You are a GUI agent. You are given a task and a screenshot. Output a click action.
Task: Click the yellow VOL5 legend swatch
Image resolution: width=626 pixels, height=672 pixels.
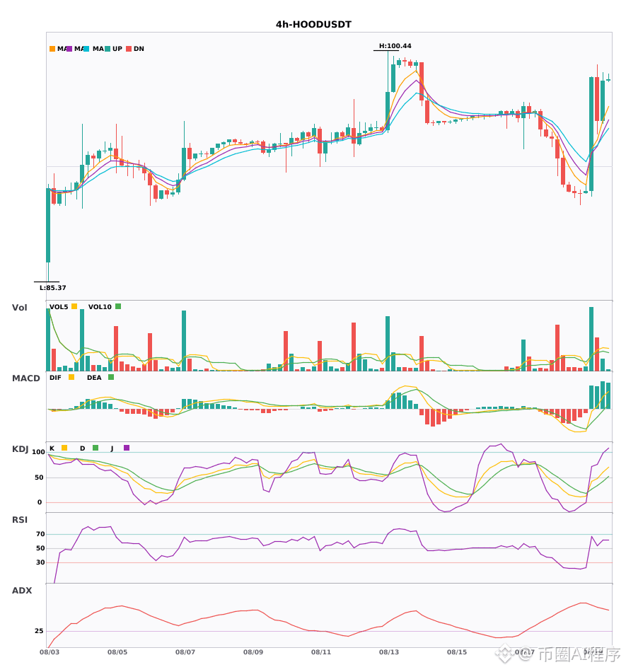click(x=74, y=306)
